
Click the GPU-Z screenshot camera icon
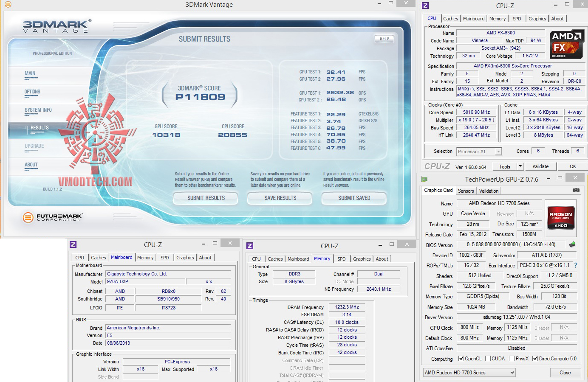coord(576,190)
